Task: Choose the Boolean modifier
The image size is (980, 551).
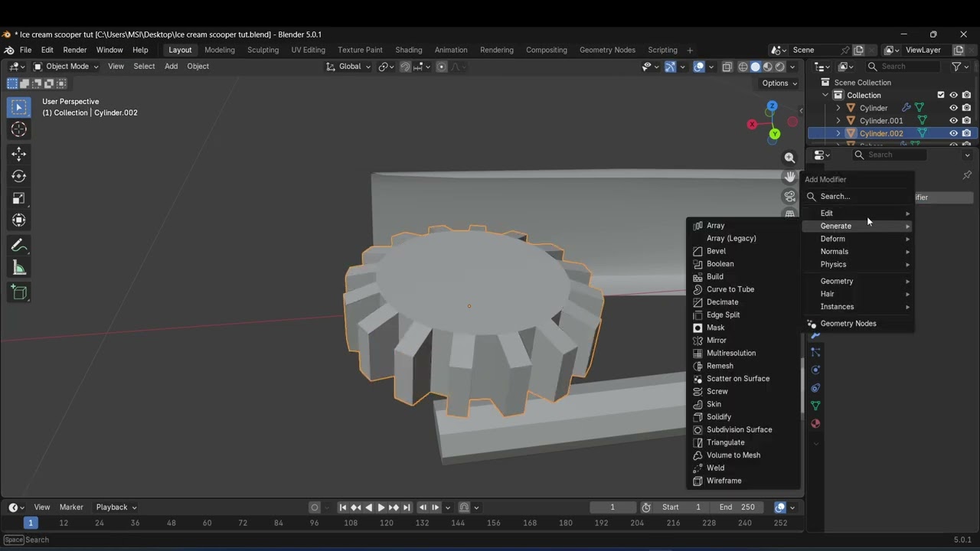Action: click(743, 264)
